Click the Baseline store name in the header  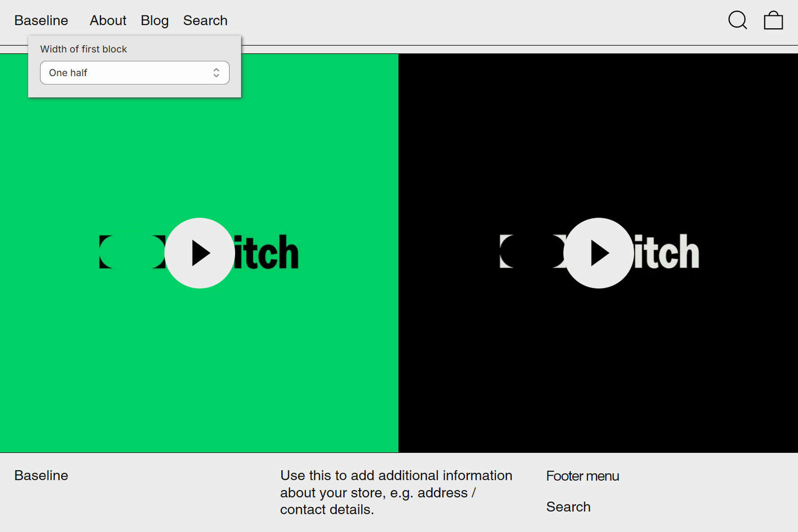click(x=40, y=20)
